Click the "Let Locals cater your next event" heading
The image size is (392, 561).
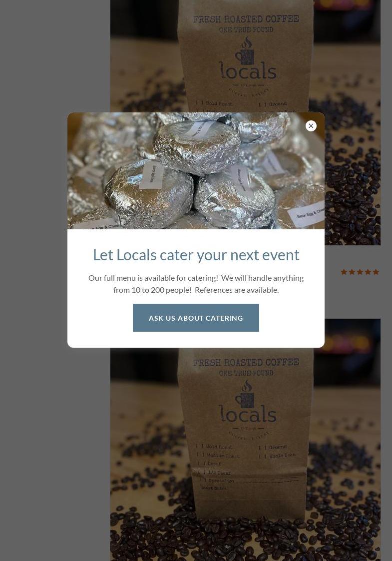[196, 255]
